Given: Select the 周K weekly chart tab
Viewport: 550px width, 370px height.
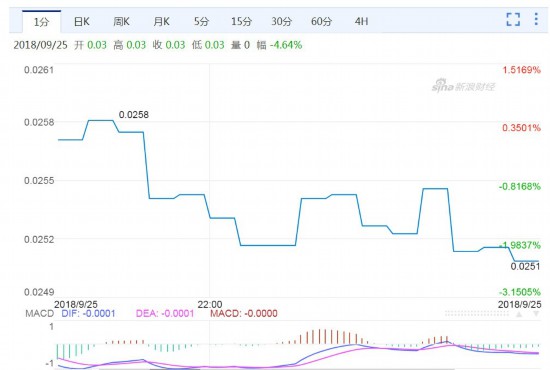Looking at the screenshot, I should [121, 22].
